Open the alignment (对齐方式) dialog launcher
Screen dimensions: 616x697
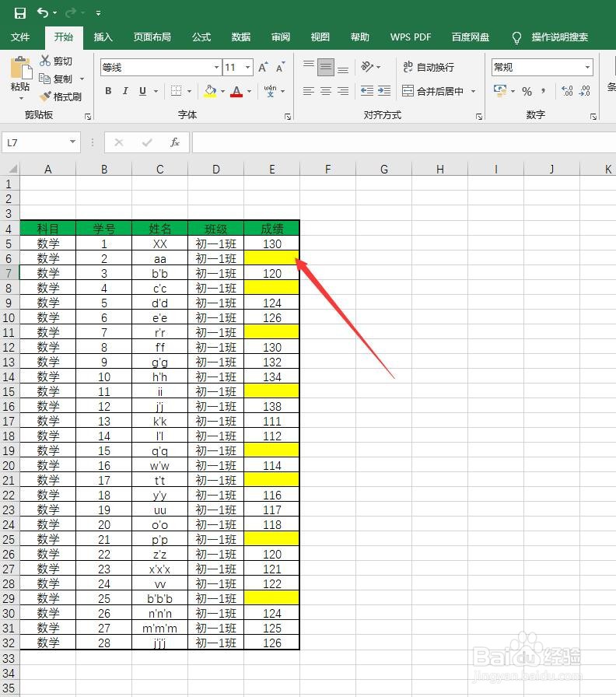[x=478, y=117]
